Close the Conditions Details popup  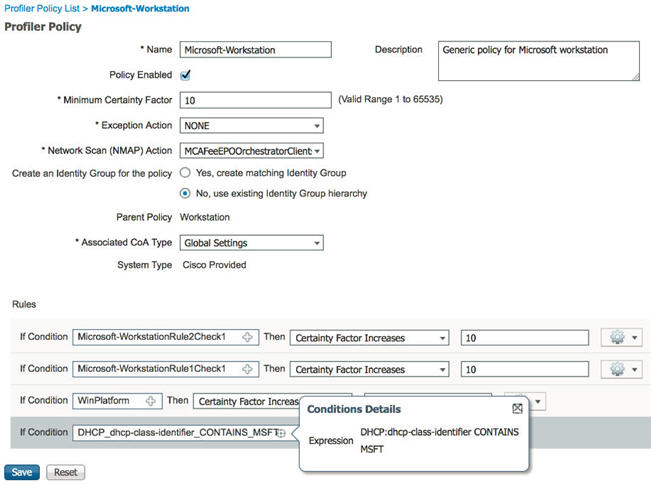[x=517, y=409]
